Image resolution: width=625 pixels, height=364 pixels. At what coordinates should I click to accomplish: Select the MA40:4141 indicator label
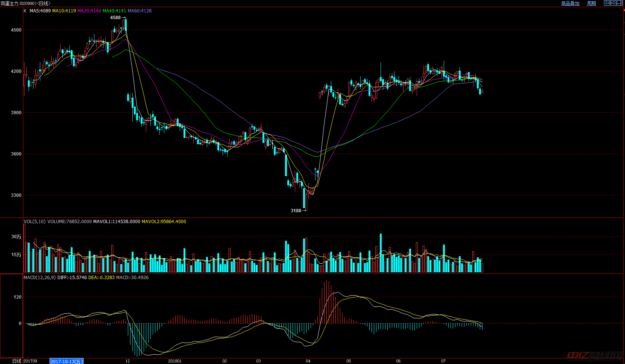[114, 11]
